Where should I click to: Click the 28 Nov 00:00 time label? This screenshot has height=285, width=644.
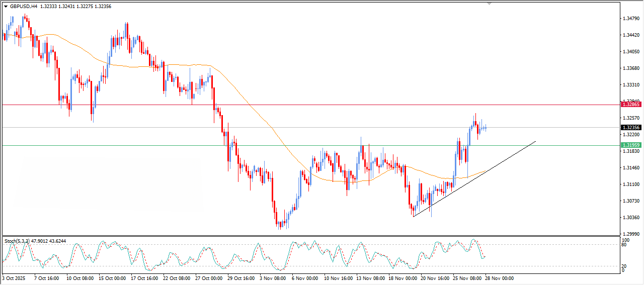coord(499,278)
